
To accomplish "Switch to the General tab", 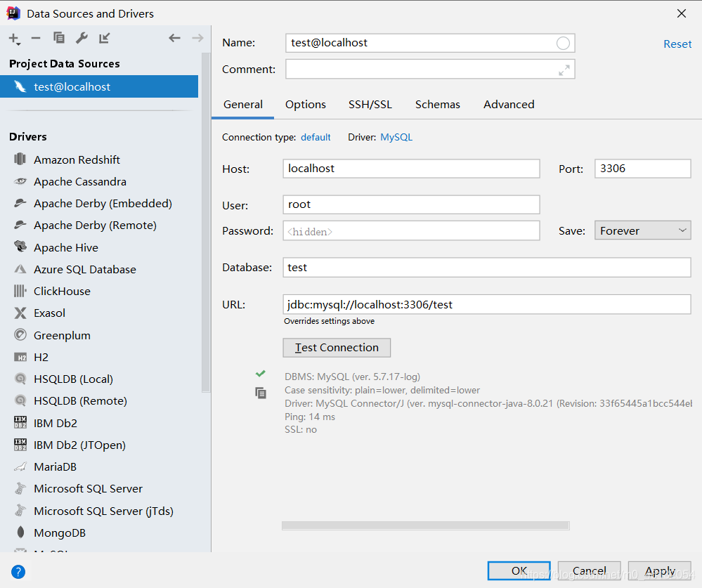I will coord(243,105).
